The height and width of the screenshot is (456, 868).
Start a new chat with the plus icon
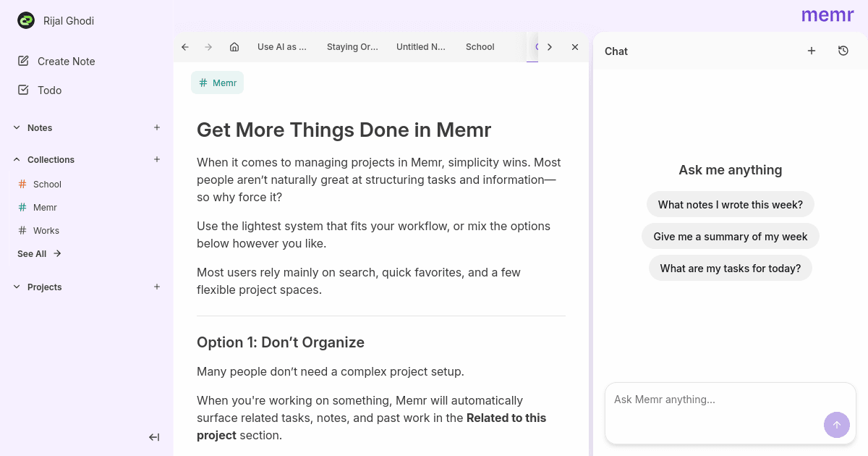(811, 51)
